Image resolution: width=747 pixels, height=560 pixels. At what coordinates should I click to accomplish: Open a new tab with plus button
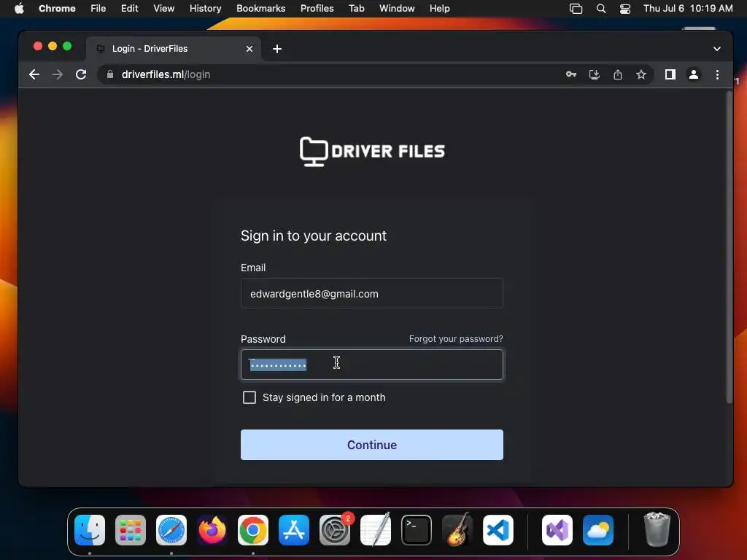[x=276, y=49]
